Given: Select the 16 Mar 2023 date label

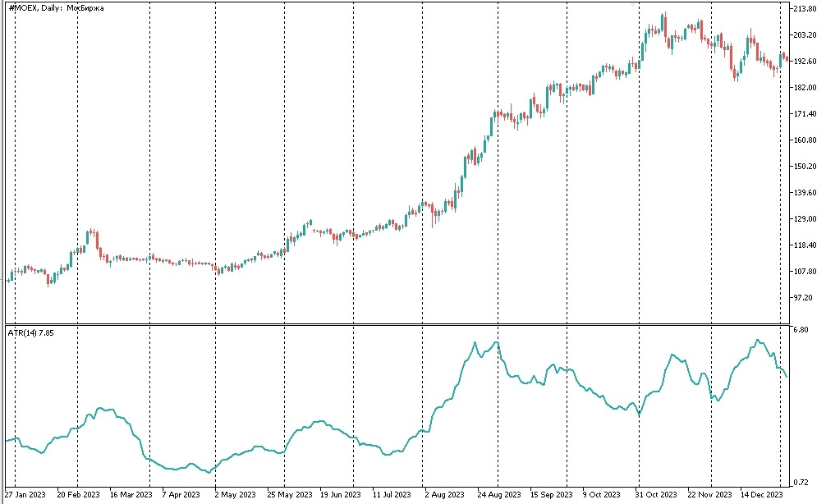Looking at the screenshot, I should 131,494.
